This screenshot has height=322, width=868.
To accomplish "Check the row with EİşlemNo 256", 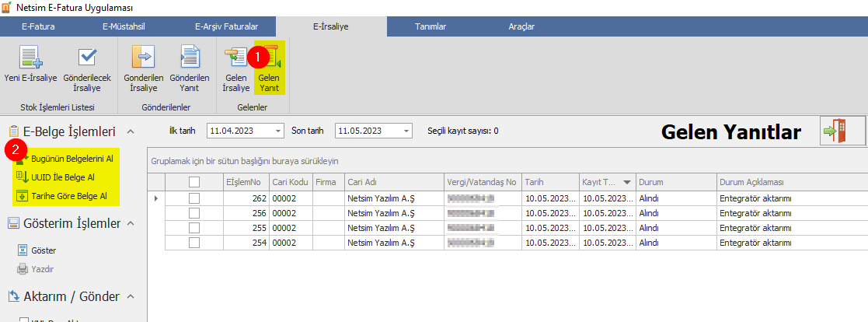I will tap(194, 213).
